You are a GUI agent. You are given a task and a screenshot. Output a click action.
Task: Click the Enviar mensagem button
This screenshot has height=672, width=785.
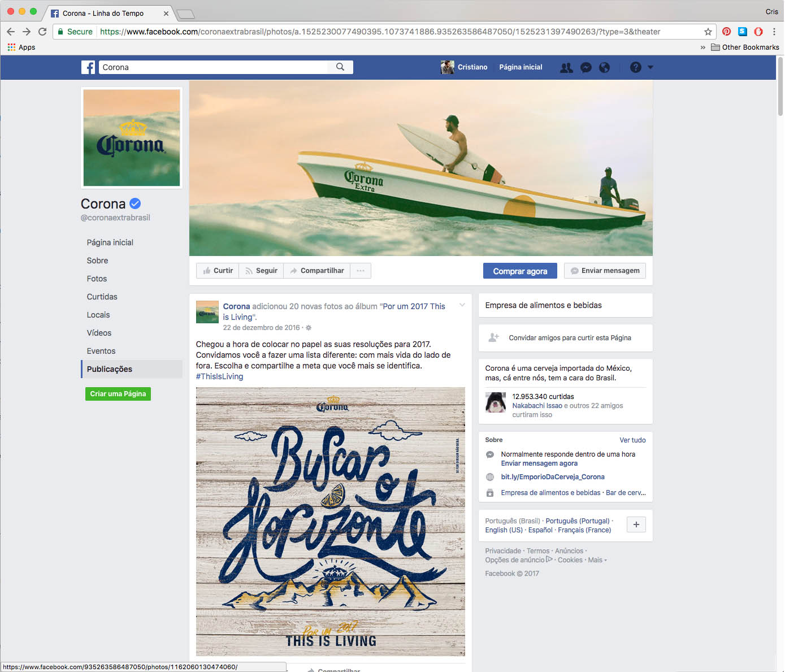click(x=605, y=271)
